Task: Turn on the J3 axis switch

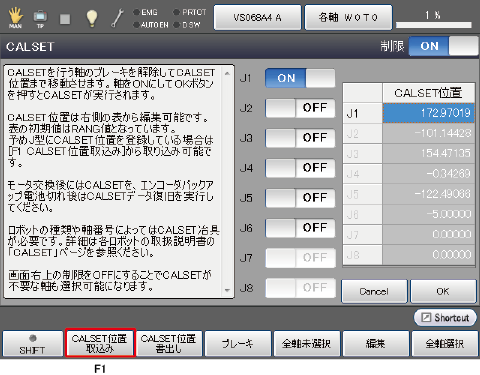Action: [x=300, y=138]
